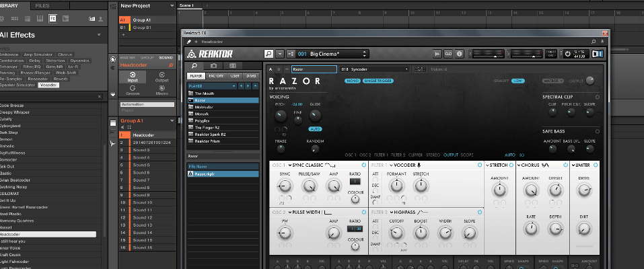This screenshot has height=269, width=644.
Task: Click the Group A1 pad grid icon
Action: [129, 127]
